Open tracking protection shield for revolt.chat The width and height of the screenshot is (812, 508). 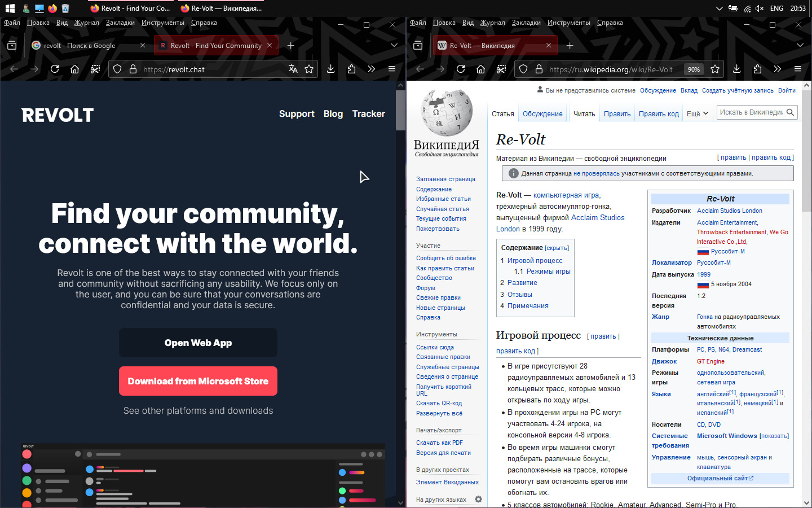click(117, 69)
